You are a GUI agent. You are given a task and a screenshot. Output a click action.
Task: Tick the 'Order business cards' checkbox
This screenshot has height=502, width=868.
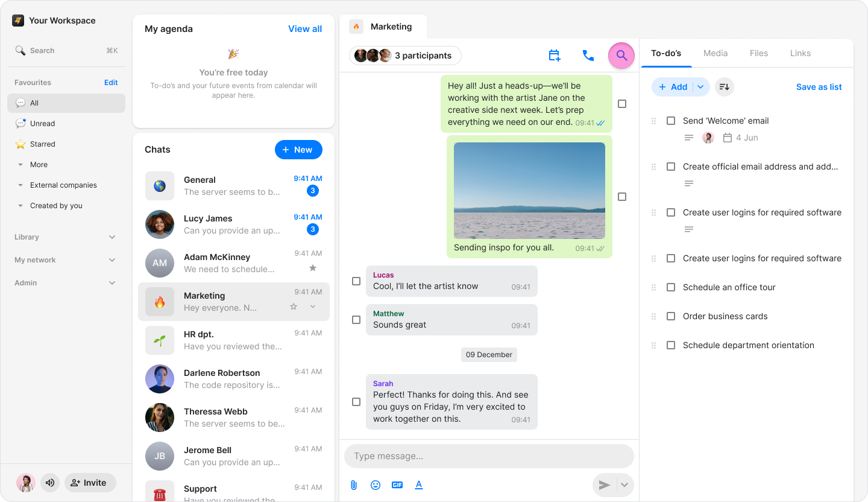pyautogui.click(x=671, y=316)
